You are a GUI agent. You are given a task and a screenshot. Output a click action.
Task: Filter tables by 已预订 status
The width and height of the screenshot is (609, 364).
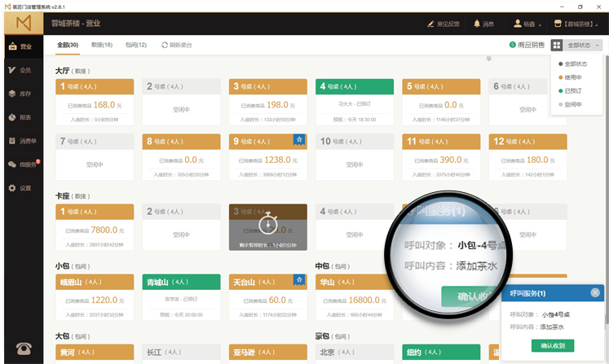point(570,91)
